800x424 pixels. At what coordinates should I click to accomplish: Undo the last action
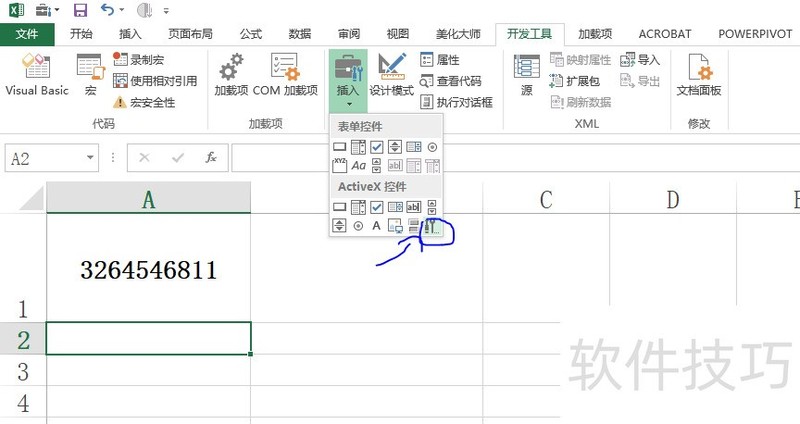coord(108,10)
